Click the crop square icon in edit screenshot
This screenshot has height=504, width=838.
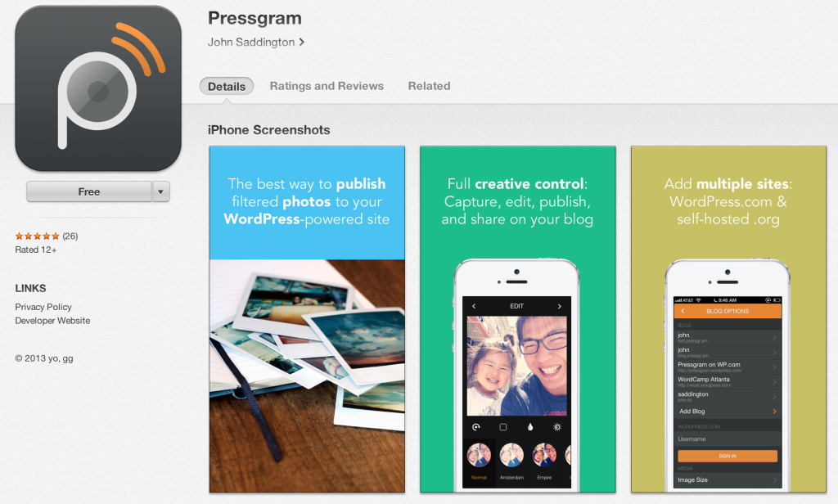point(503,427)
